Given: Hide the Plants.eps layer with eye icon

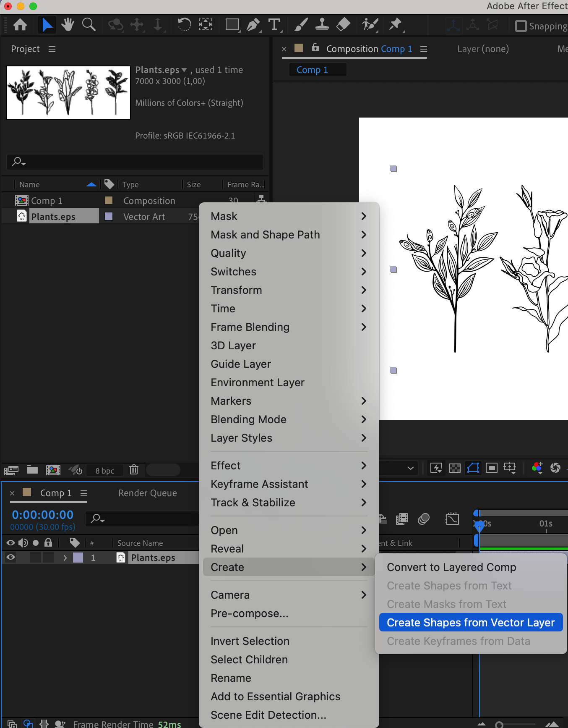Looking at the screenshot, I should pos(11,558).
